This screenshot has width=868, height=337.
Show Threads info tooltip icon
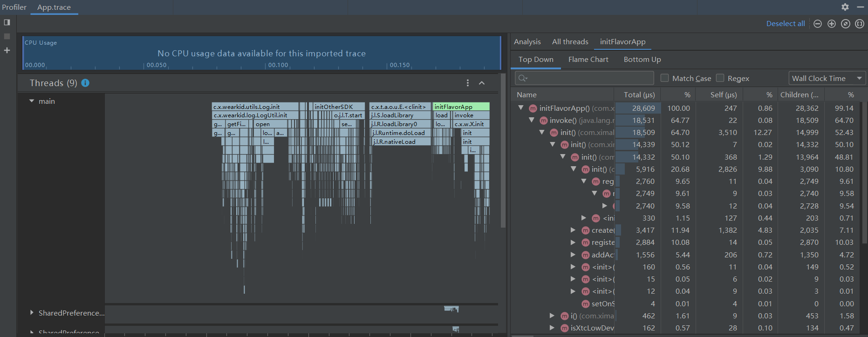point(85,83)
